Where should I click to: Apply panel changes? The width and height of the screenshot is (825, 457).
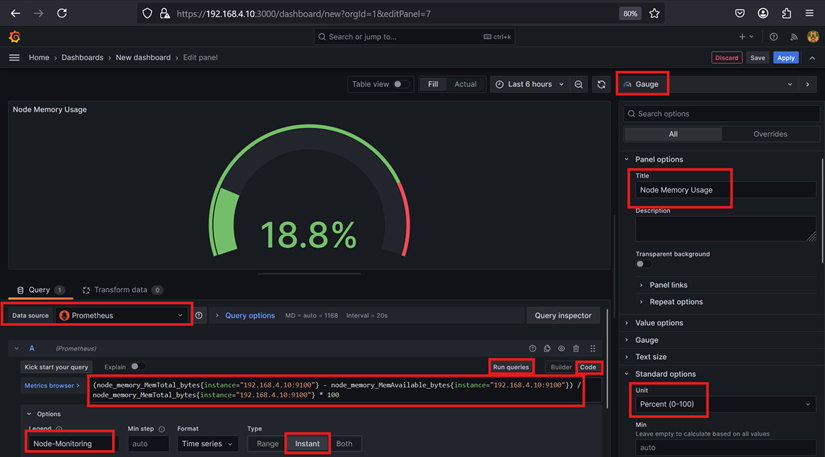786,58
